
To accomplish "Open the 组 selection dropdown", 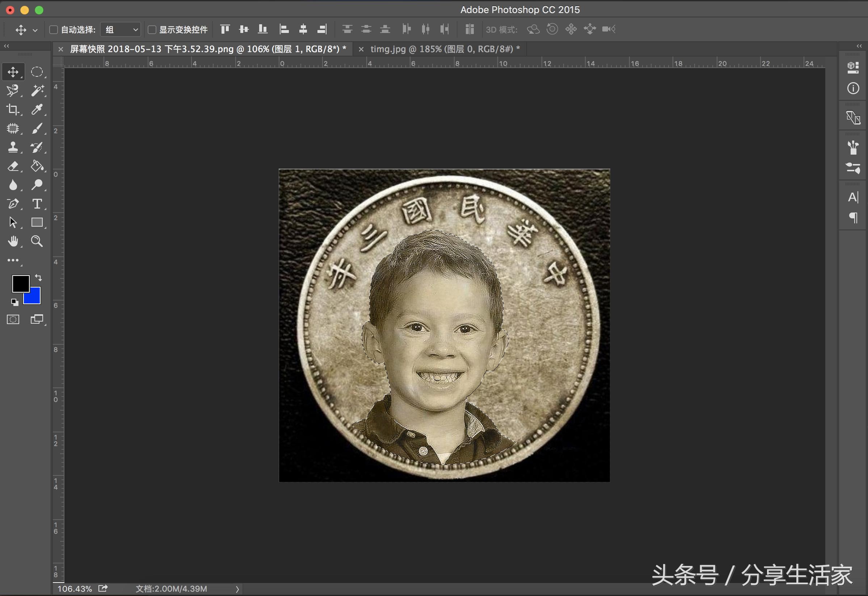I will click(x=120, y=29).
